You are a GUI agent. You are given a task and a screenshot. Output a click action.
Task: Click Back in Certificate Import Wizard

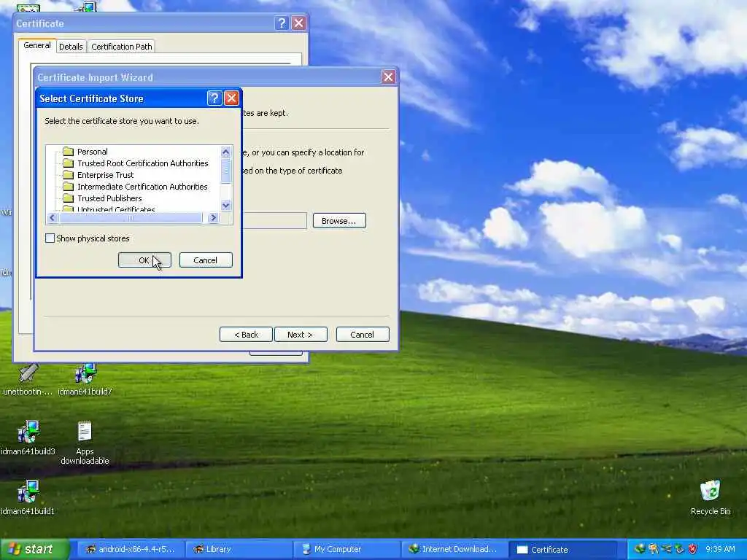click(246, 334)
